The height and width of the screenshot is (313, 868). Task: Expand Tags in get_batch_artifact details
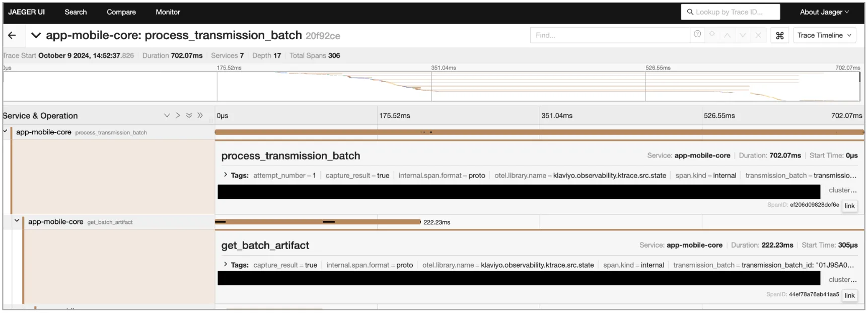pos(226,265)
